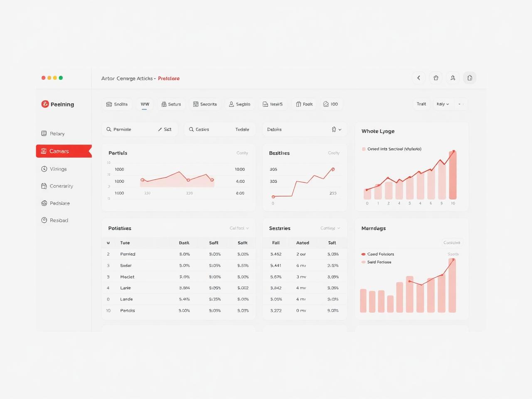532x399 pixels.
Task: Click the sort chevron in the Tute header row
Action: (x=108, y=243)
